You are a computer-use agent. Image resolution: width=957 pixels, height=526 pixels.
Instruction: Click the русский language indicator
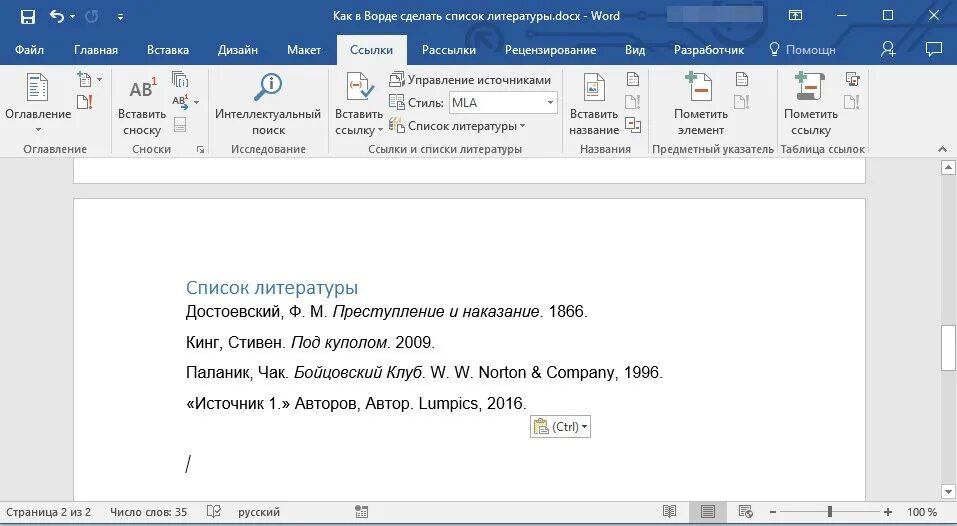[x=259, y=513]
